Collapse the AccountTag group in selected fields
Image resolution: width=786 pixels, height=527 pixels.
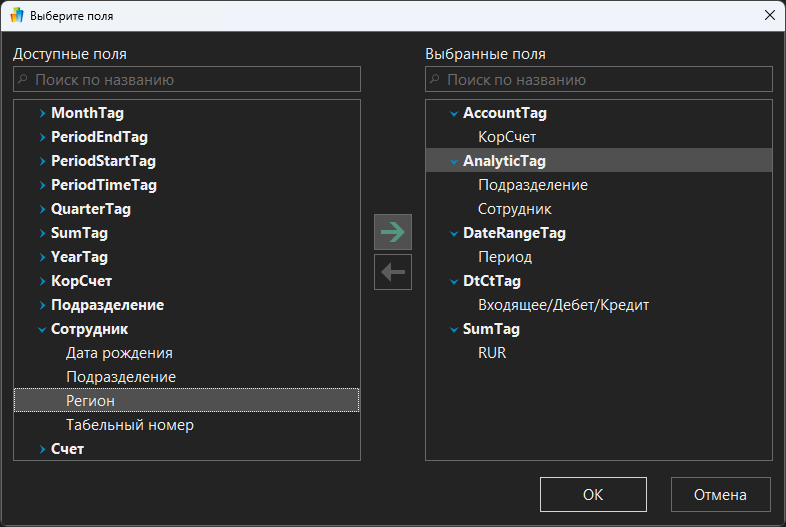click(454, 114)
